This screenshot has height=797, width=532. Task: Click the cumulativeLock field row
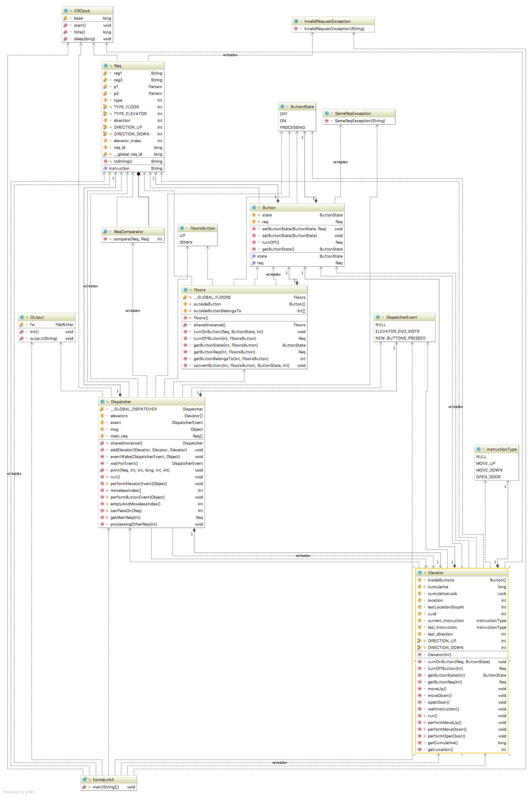[x=462, y=594]
